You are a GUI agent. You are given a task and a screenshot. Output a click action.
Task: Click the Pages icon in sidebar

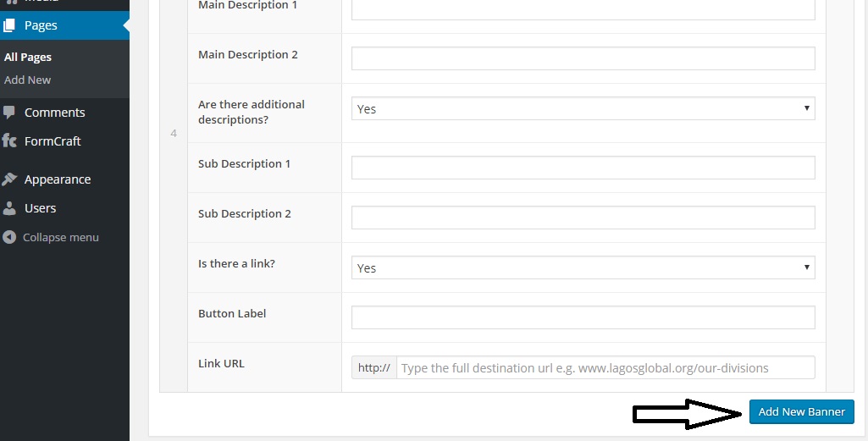pos(9,25)
